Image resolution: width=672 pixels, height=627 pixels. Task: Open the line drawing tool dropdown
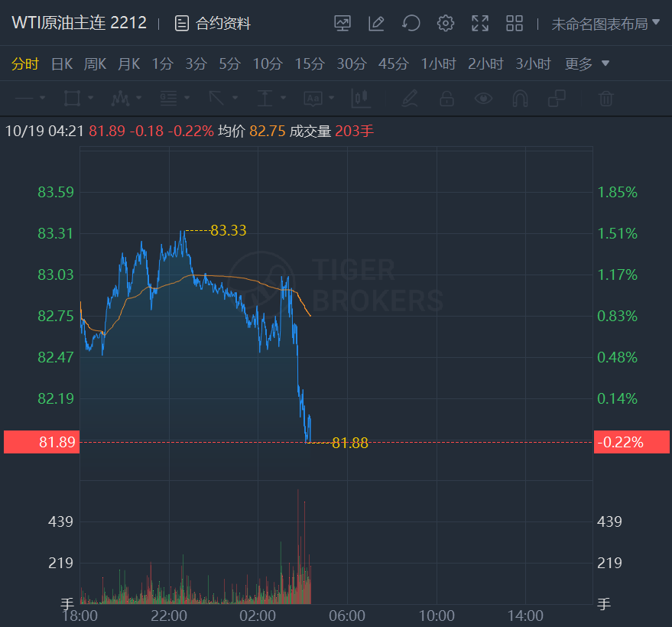point(31,98)
